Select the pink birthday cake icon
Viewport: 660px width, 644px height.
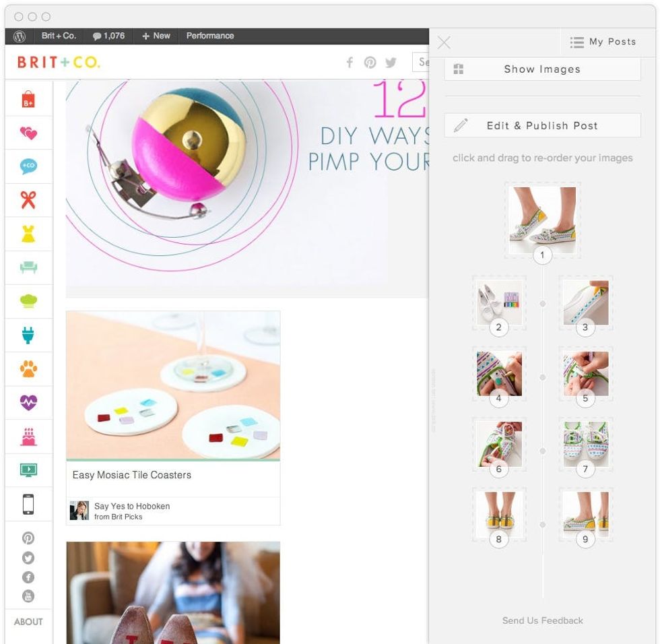[x=28, y=437]
